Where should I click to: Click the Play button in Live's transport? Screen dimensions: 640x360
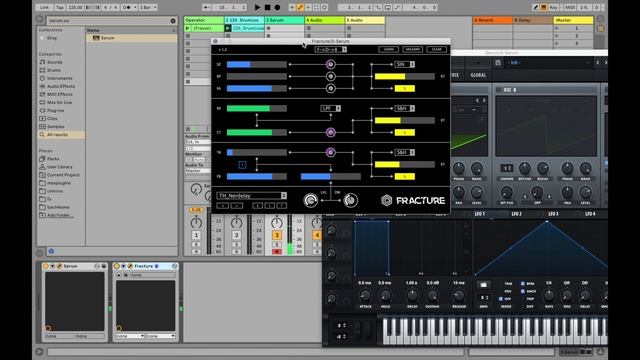tap(257, 7)
